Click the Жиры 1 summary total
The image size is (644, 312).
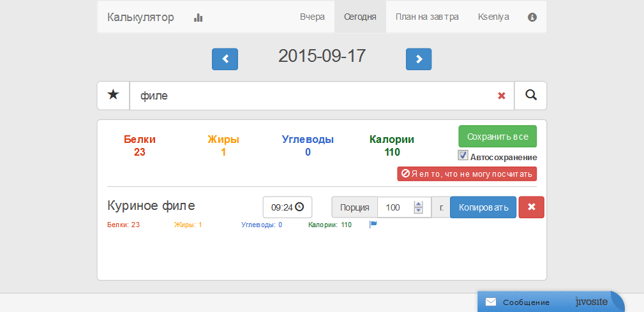click(x=223, y=145)
